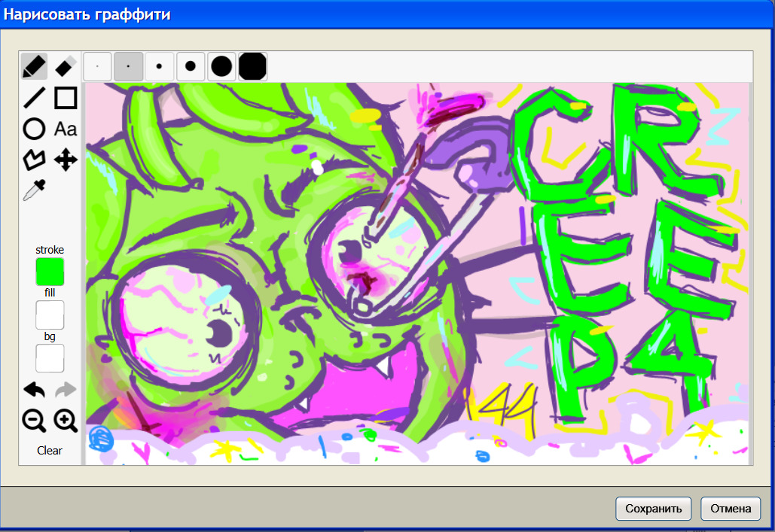This screenshot has height=532, width=775.
Task: Zoom in on the canvas
Action: pos(66,421)
